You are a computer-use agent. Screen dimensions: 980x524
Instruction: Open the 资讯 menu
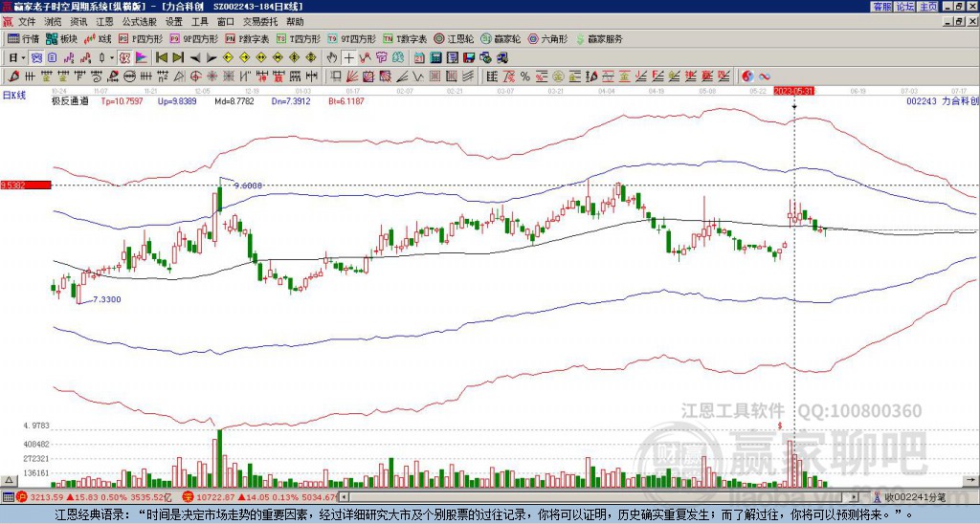pos(78,22)
